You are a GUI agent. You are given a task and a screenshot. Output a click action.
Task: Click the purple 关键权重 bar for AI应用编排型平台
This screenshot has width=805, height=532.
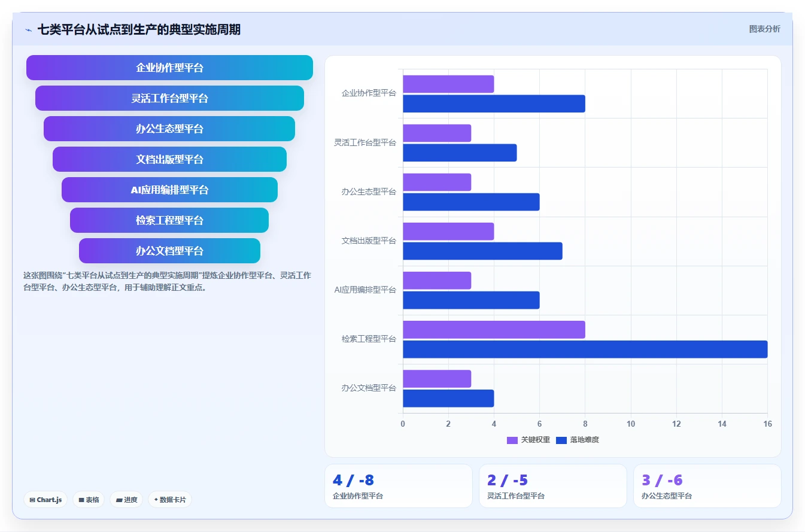pos(437,281)
